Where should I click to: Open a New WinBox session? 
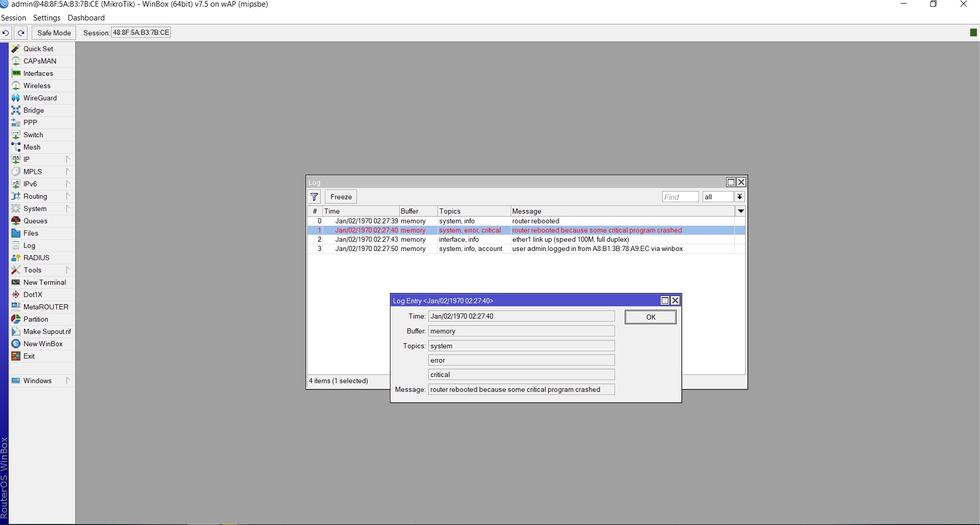click(42, 344)
